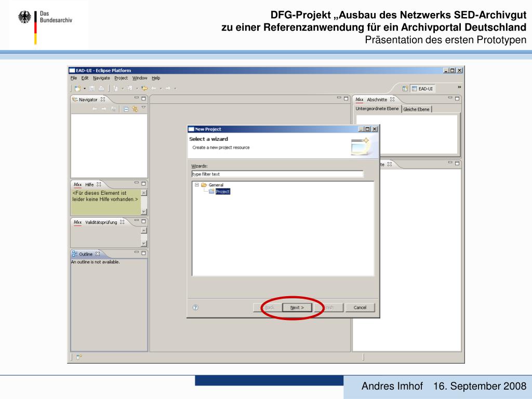Screen dimensions: 532x399
Task: Maximize the Validitätsprüfung view
Action: pyautogui.click(x=143, y=221)
